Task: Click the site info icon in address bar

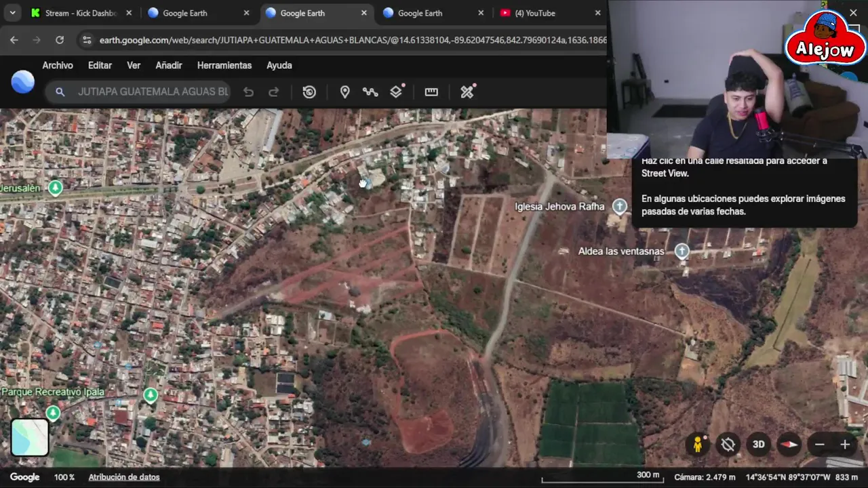Action: tap(87, 40)
